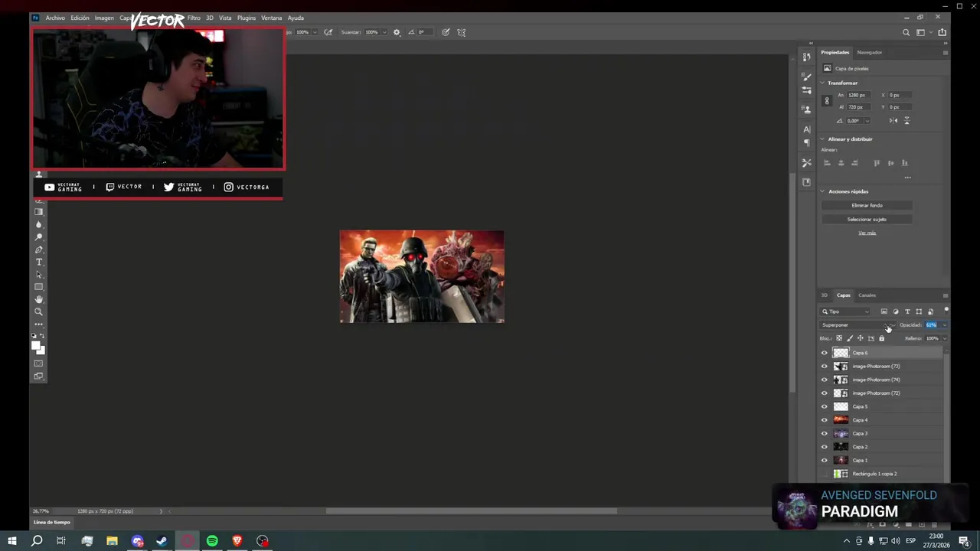
Task: Select the Hand tool
Action: coord(39,299)
